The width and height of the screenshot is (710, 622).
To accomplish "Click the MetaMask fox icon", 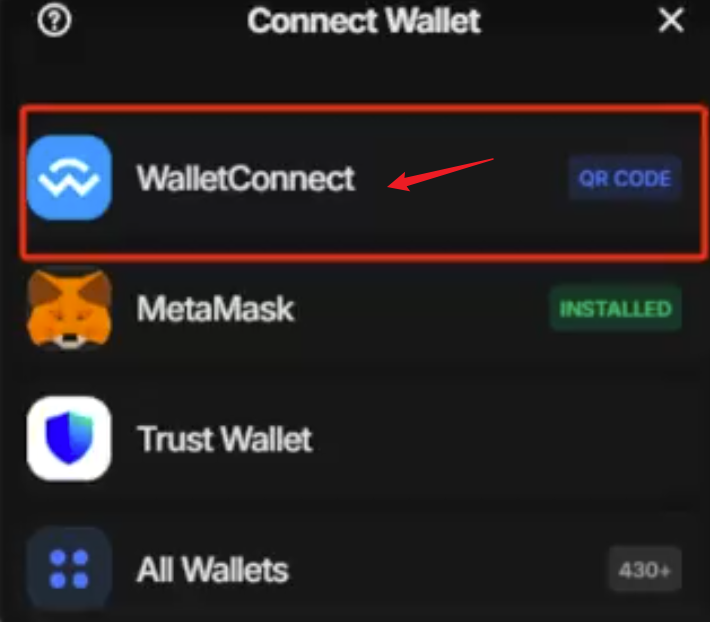I will pos(69,309).
